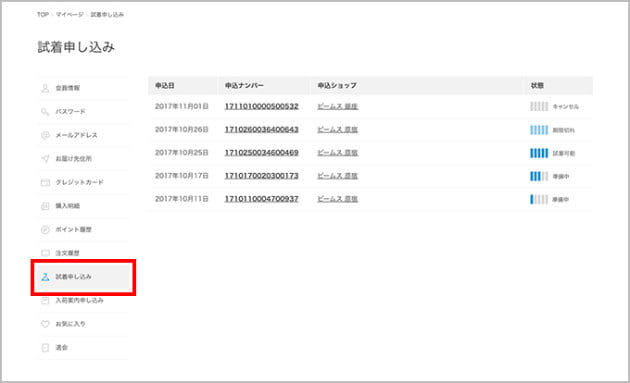Open application number 1710110004700937
630x383 pixels.
click(261, 199)
